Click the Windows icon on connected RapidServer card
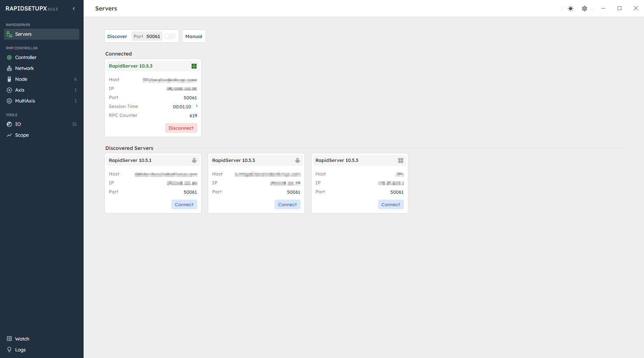 pyautogui.click(x=194, y=66)
